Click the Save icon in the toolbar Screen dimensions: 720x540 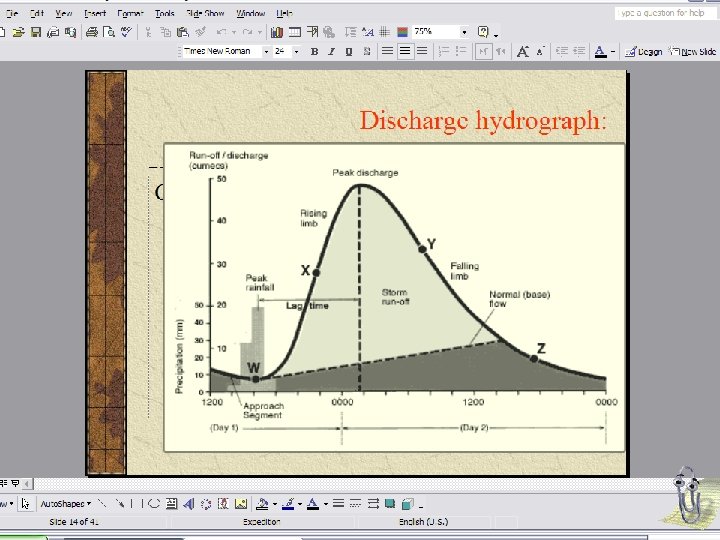(35, 32)
